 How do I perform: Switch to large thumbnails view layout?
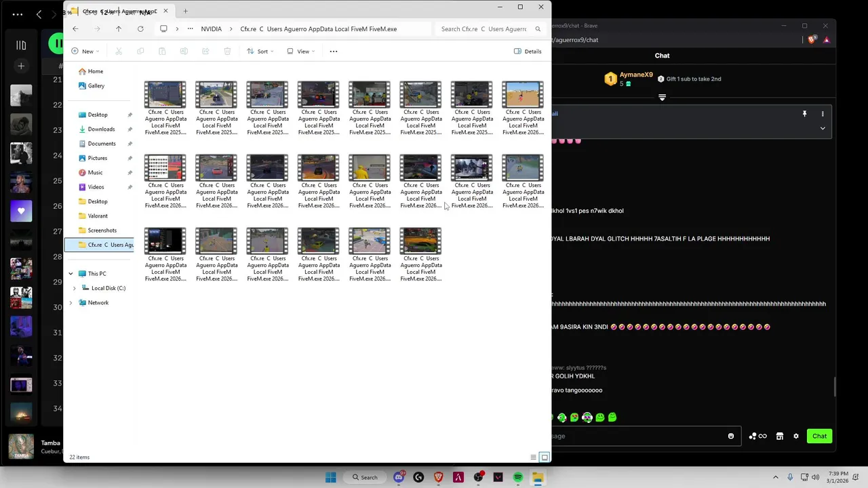pyautogui.click(x=545, y=457)
